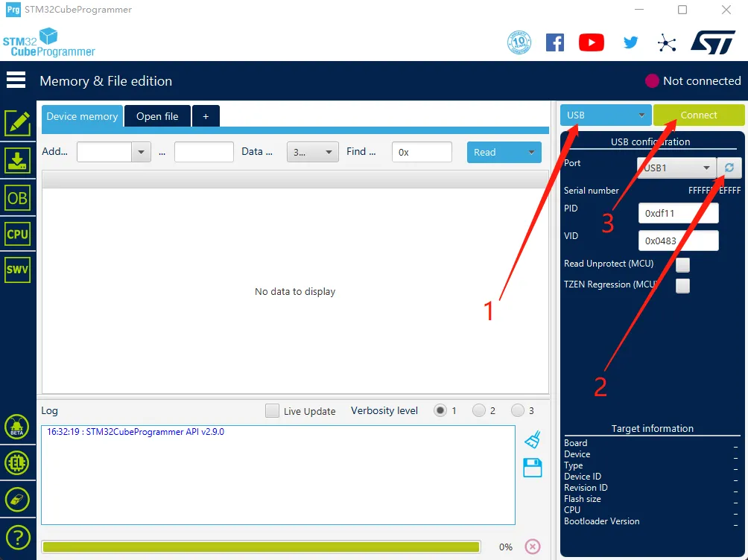
Task: Refresh the USB port list
Action: pos(729,168)
